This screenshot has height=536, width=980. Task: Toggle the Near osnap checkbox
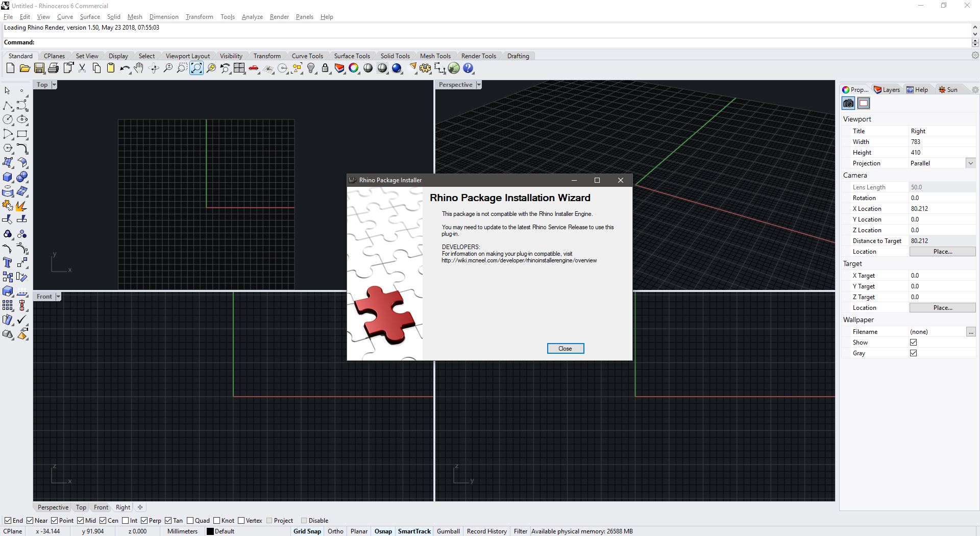tap(30, 521)
